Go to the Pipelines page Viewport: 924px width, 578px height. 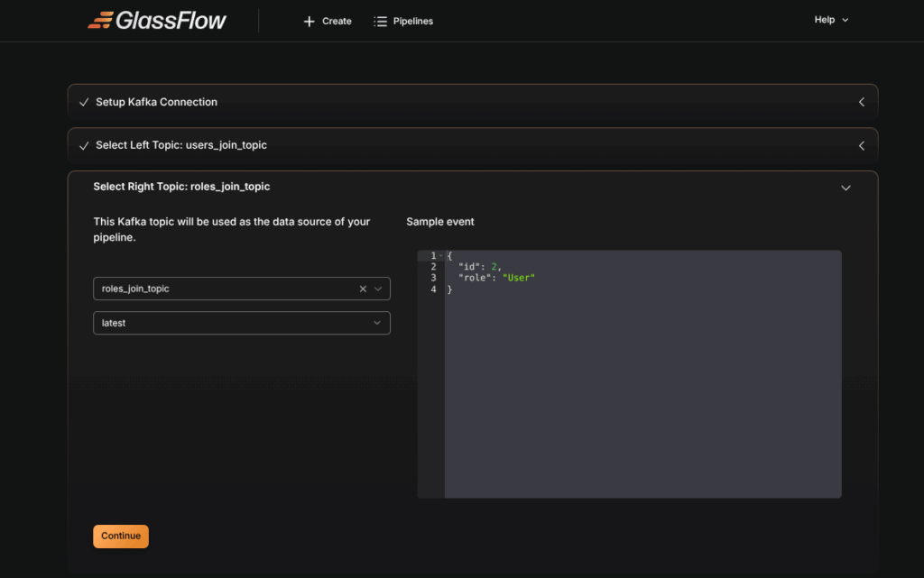pyautogui.click(x=412, y=21)
